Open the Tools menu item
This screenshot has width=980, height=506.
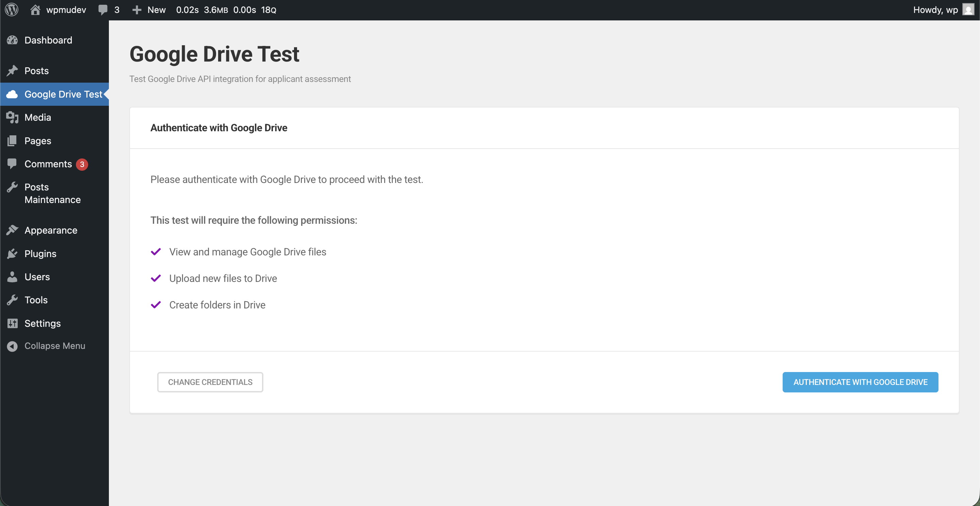(54, 300)
